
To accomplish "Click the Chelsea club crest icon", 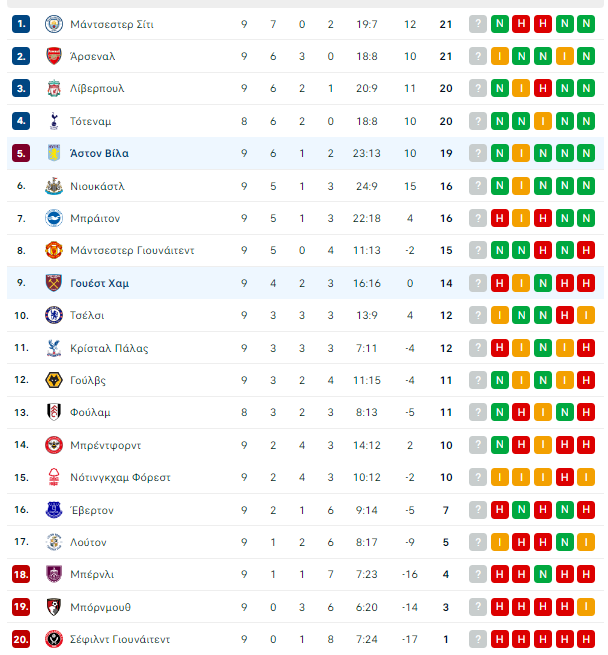I will 53,315.
